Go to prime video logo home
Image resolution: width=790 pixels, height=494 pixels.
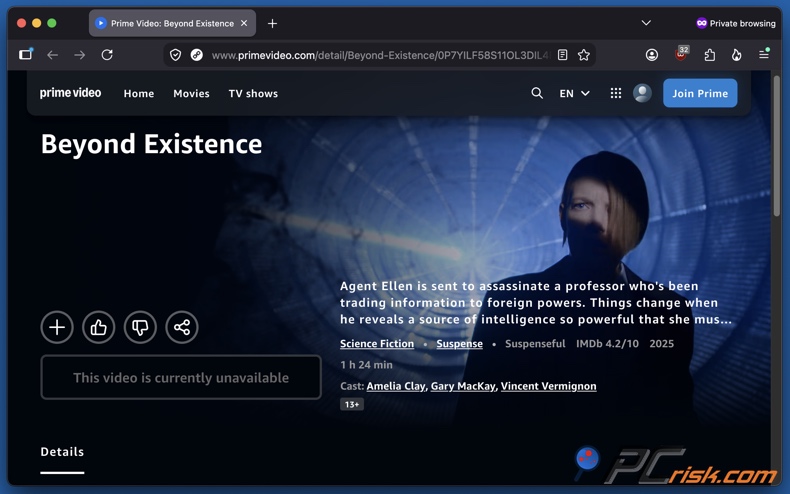(x=71, y=93)
